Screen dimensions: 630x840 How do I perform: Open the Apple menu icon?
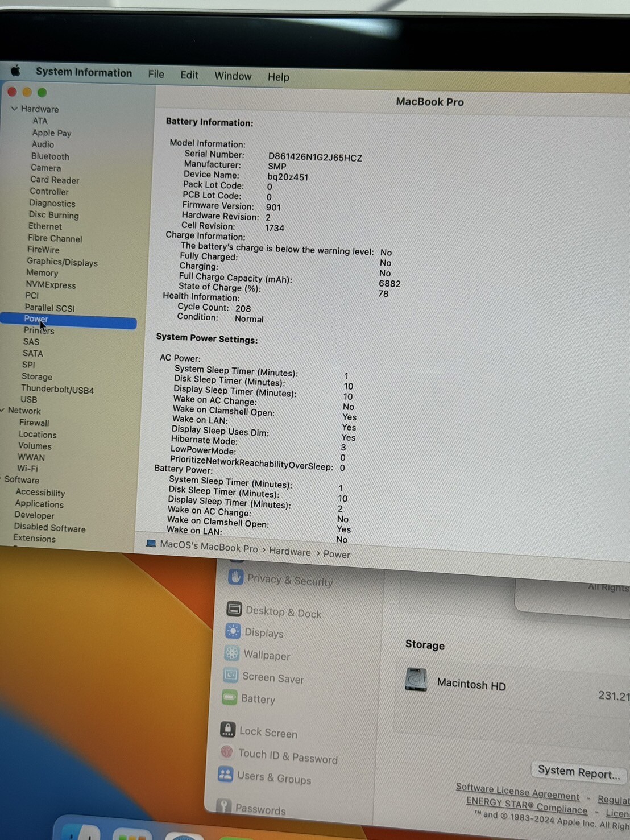[16, 71]
